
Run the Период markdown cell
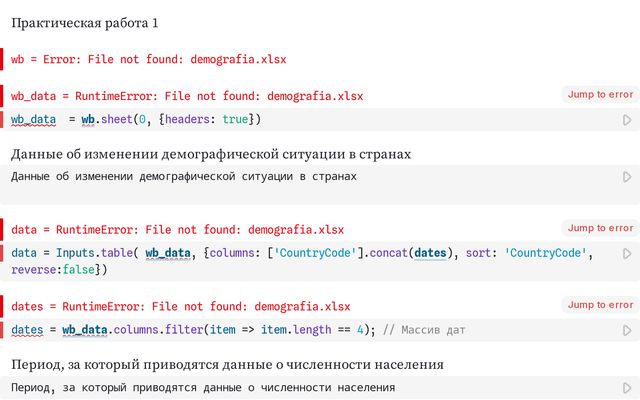point(627,388)
